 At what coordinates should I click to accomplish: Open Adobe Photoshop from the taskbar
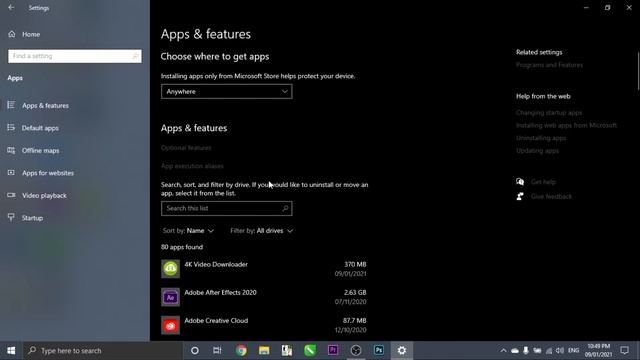pos(379,351)
